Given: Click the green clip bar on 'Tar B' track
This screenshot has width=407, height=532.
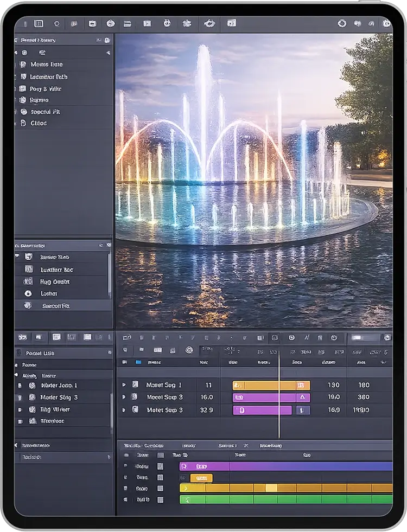Looking at the screenshot, I should (x=286, y=499).
